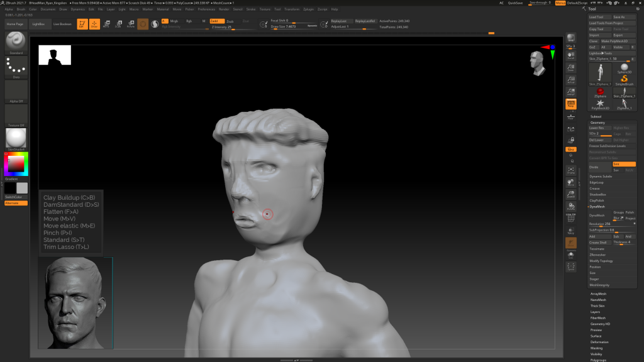
Task: Open the Preferences menu
Action: pos(206,9)
